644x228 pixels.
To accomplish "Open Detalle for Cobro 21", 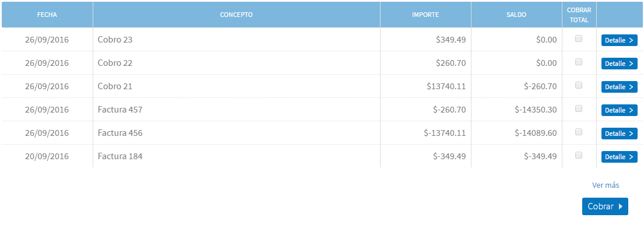I will (620, 87).
